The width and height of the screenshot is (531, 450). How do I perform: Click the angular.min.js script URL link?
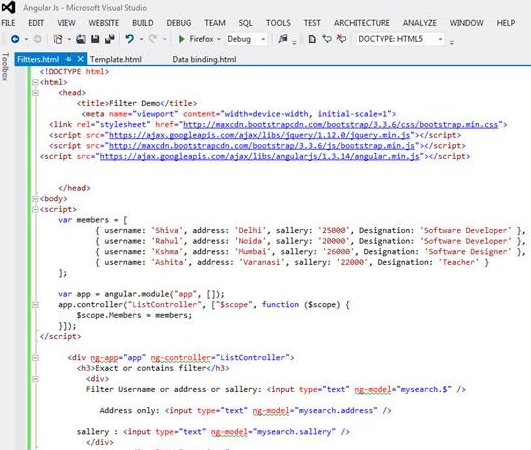259,156
